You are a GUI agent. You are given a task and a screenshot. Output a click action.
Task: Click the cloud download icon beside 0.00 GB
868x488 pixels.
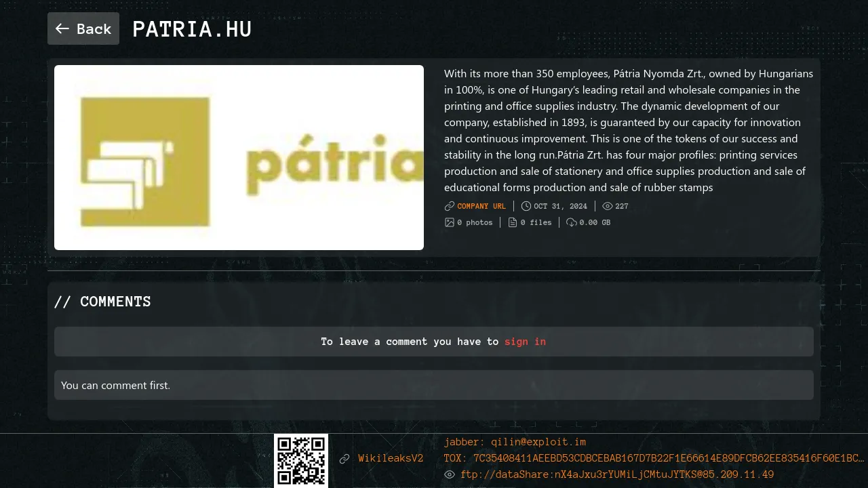pyautogui.click(x=572, y=222)
